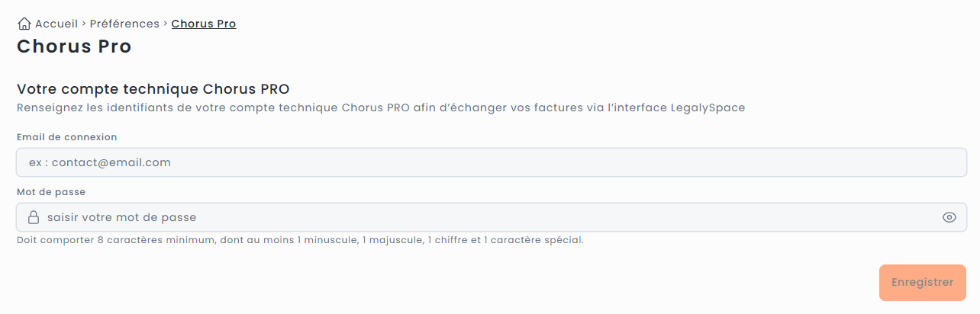Image resolution: width=980 pixels, height=314 pixels.
Task: Open the Préférences breadcrumb link
Action: point(124,24)
